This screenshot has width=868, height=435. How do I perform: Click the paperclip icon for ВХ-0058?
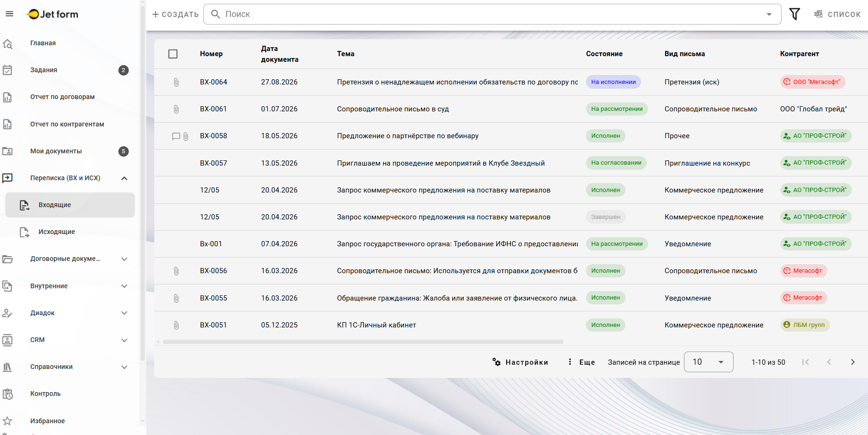pyautogui.click(x=186, y=136)
